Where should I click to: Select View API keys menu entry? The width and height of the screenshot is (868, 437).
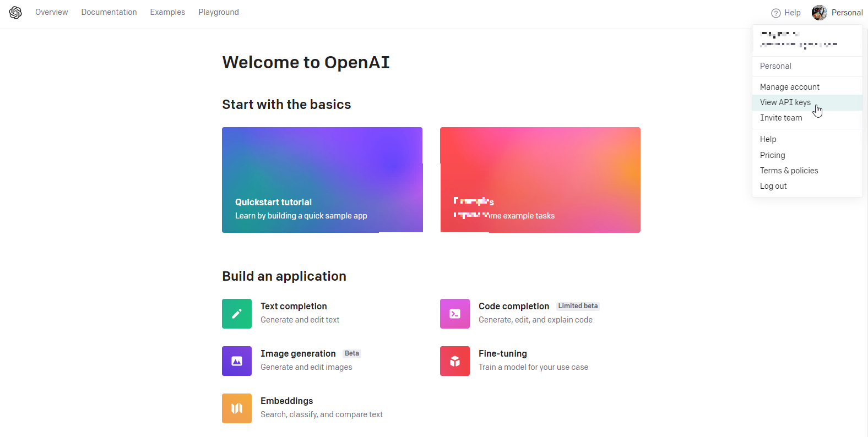pos(807,102)
